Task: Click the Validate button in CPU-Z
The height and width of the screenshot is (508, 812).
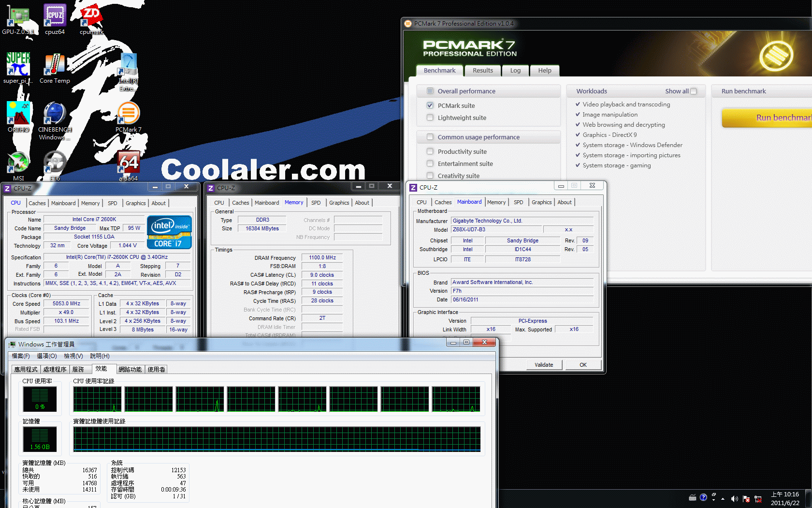Action: click(x=544, y=365)
